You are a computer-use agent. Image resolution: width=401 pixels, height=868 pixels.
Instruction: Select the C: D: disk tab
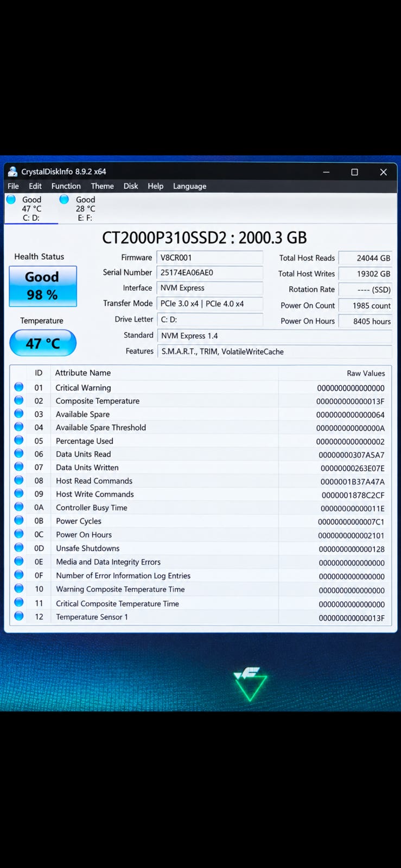31,209
